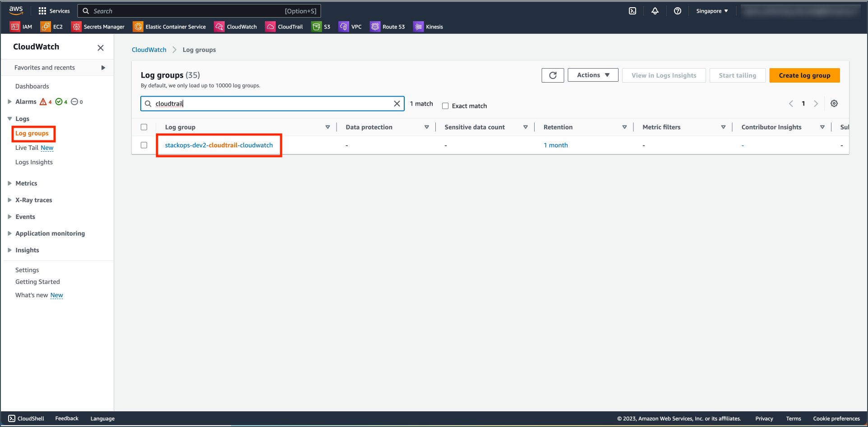This screenshot has width=868, height=427.
Task: Open the CloudTrail shortcut in the favorites bar
Action: point(284,27)
